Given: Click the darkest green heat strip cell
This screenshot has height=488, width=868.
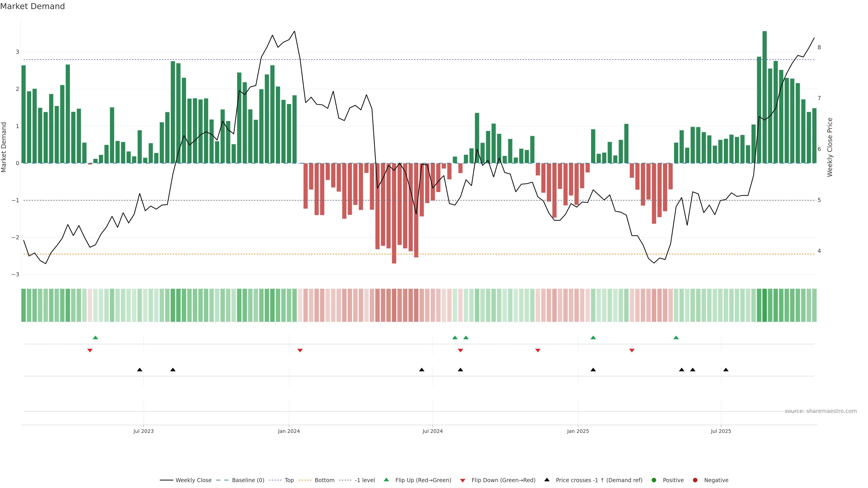Looking at the screenshot, I should [764, 305].
